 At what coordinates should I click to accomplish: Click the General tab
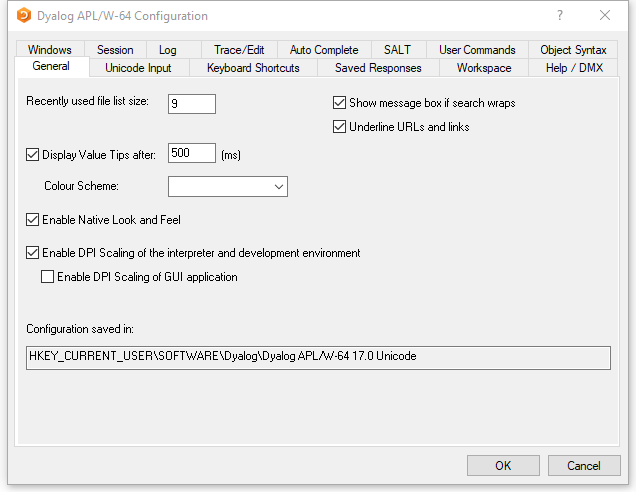[x=51, y=66]
